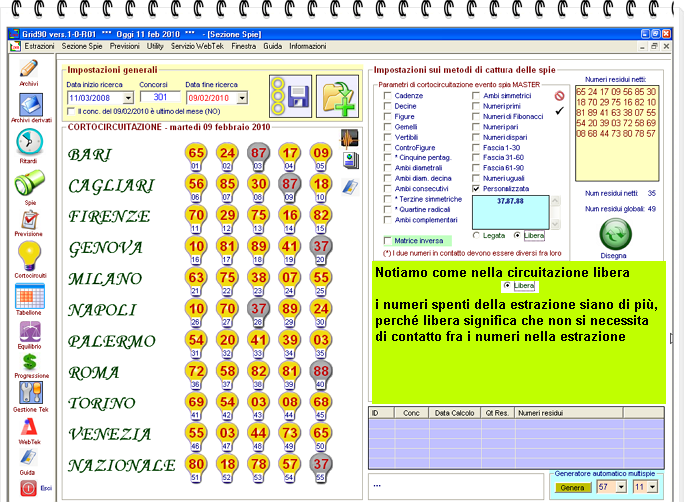Click the floppy disk save icon
Viewport: 684px width, 502px height.
[295, 98]
